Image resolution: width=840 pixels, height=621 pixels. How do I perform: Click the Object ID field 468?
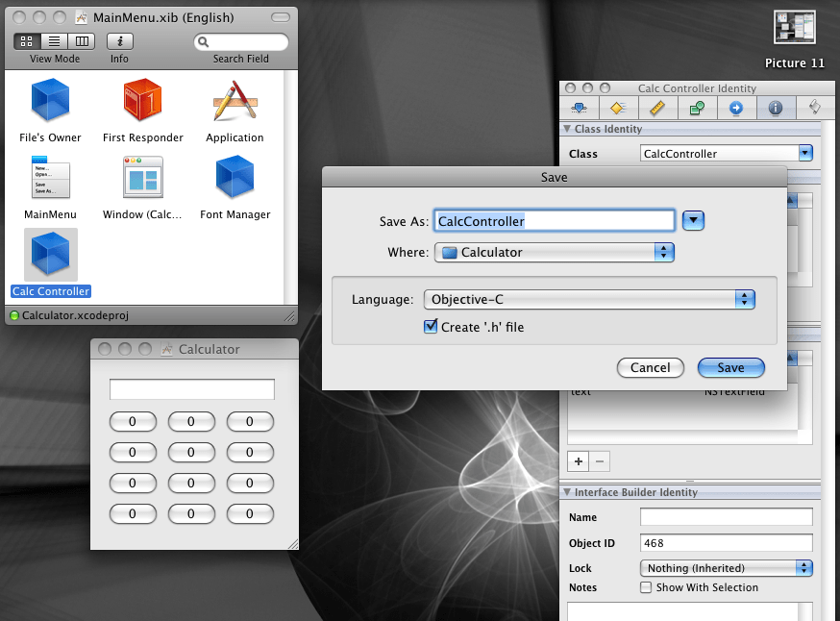pos(726,543)
